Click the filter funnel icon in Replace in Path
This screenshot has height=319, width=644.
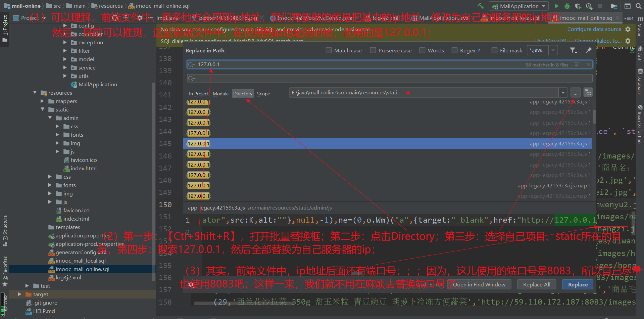[573, 50]
